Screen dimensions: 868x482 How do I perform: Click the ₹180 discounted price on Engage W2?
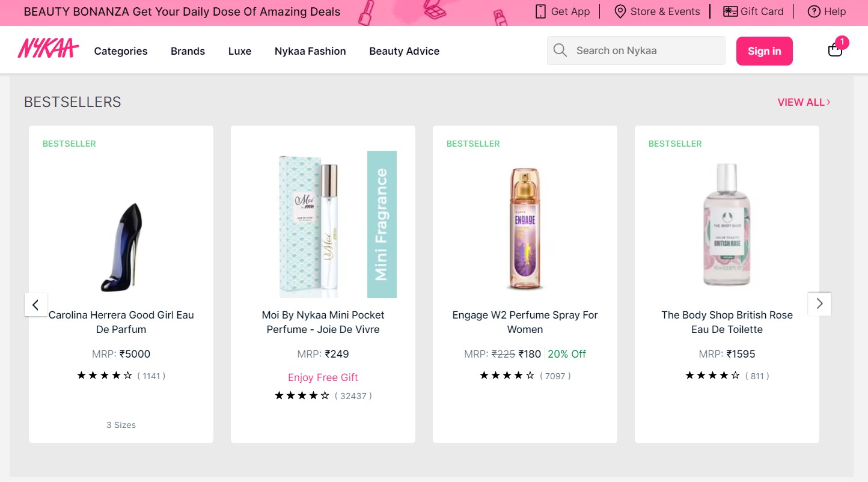[x=530, y=354]
